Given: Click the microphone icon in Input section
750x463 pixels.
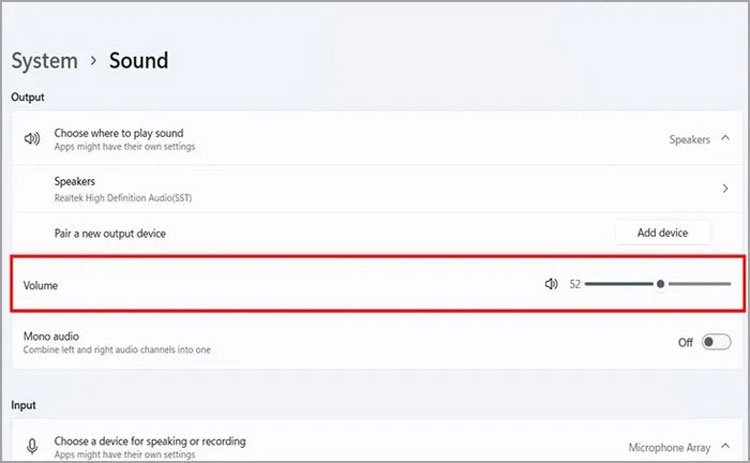Looking at the screenshot, I should (32, 447).
